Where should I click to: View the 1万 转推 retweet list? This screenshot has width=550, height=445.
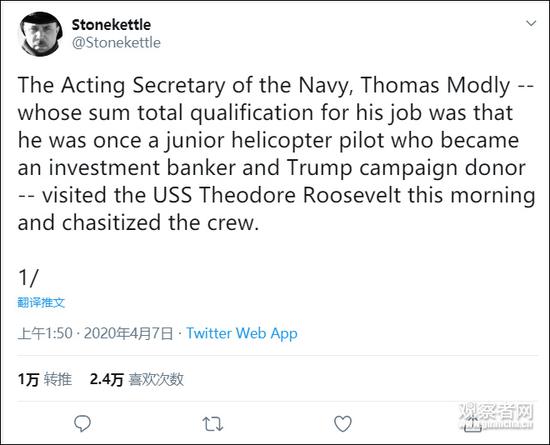coord(45,379)
